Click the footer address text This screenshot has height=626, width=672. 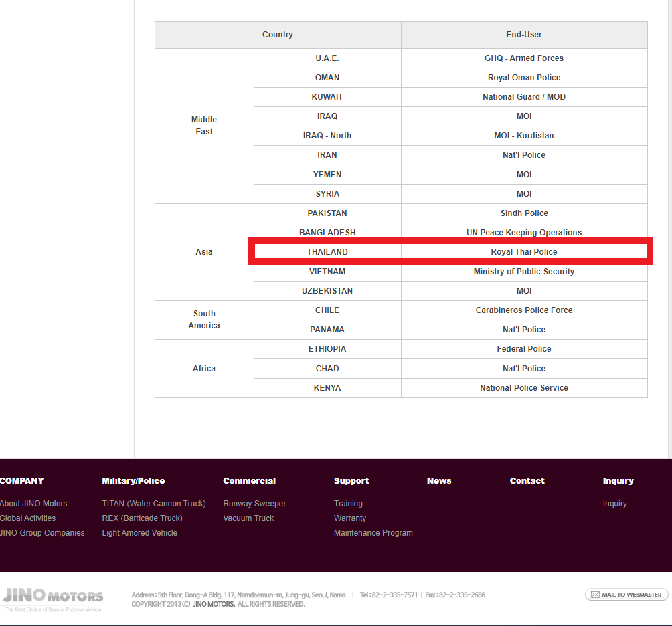(238, 595)
